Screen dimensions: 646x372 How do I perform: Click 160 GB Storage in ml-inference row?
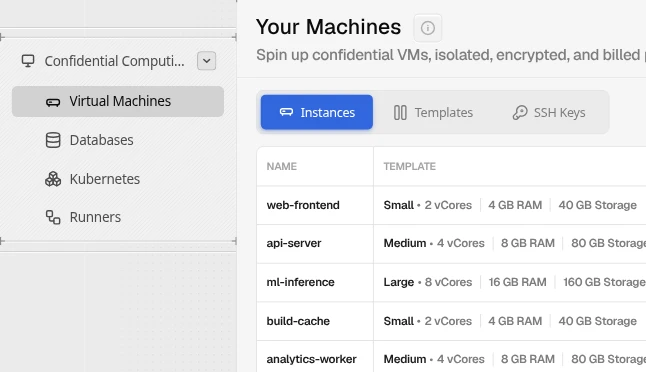click(x=604, y=282)
